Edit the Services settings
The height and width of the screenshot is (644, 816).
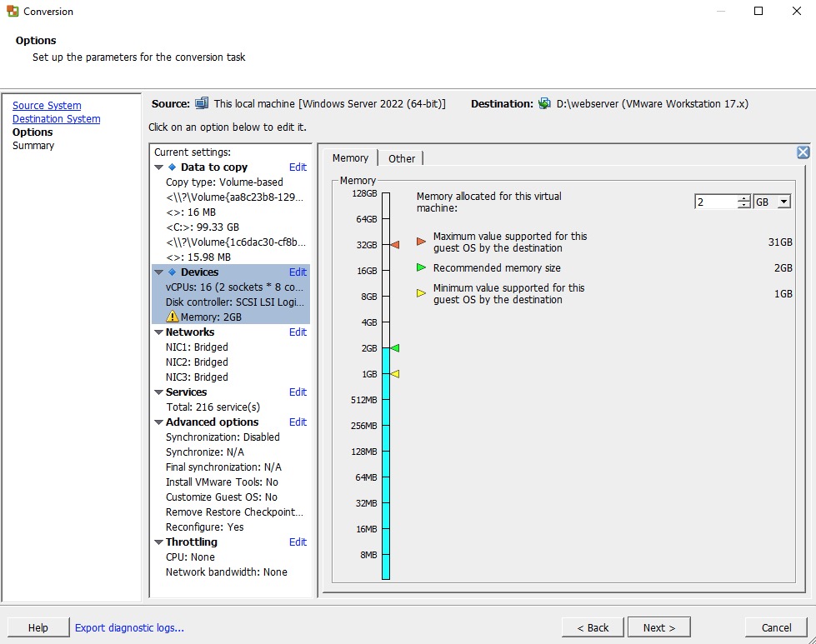[298, 392]
